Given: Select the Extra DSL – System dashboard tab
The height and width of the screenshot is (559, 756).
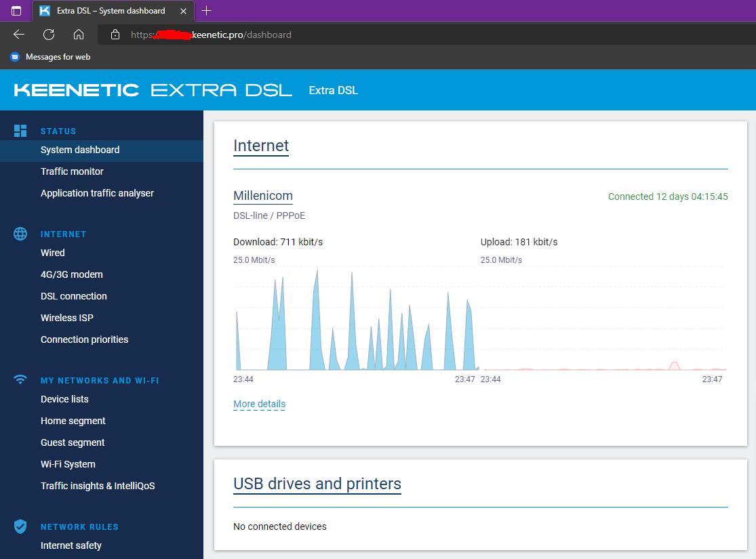Looking at the screenshot, I should (113, 11).
